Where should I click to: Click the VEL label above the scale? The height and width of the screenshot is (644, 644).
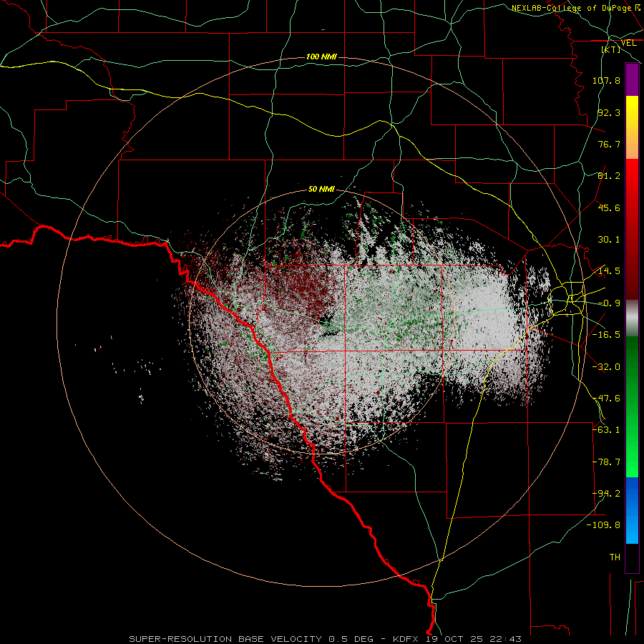[x=628, y=43]
